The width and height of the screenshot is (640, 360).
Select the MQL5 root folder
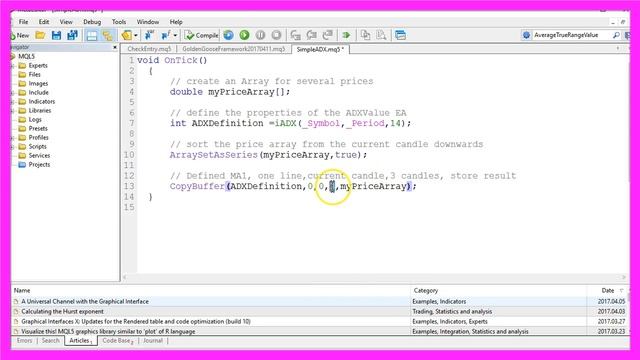point(27,56)
